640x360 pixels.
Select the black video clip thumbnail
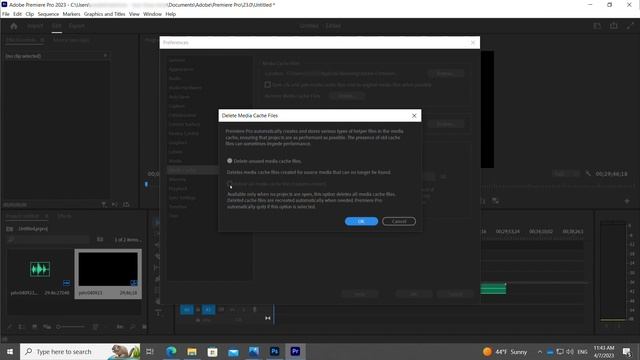click(108, 269)
